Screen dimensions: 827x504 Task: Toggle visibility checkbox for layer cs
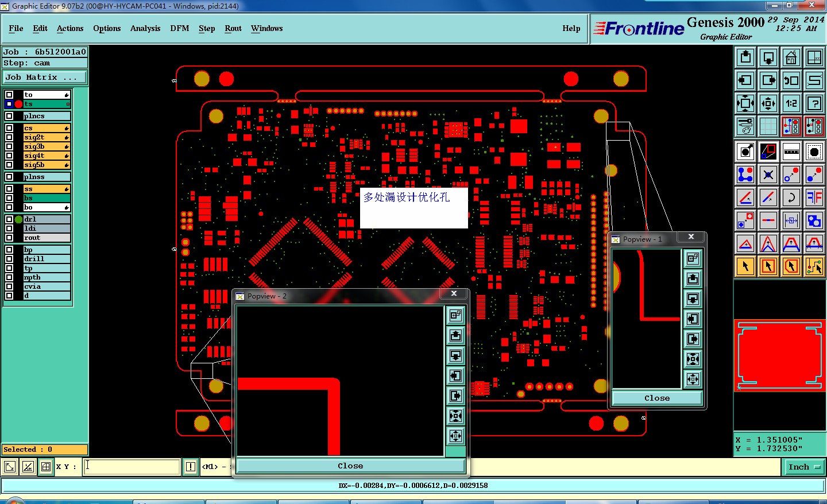pos(9,128)
